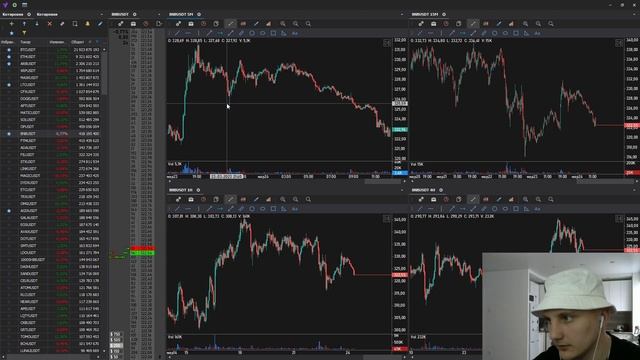Select the text label tool in the 5M chart
The width and height of the screenshot is (640, 360).
pyautogui.click(x=295, y=33)
